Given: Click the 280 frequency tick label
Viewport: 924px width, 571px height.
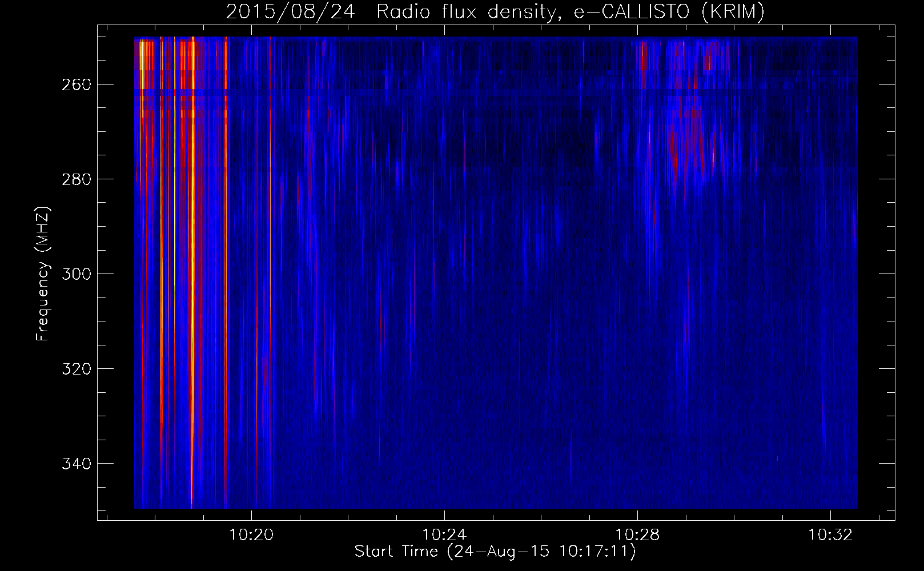Looking at the screenshot, I should pos(76,179).
